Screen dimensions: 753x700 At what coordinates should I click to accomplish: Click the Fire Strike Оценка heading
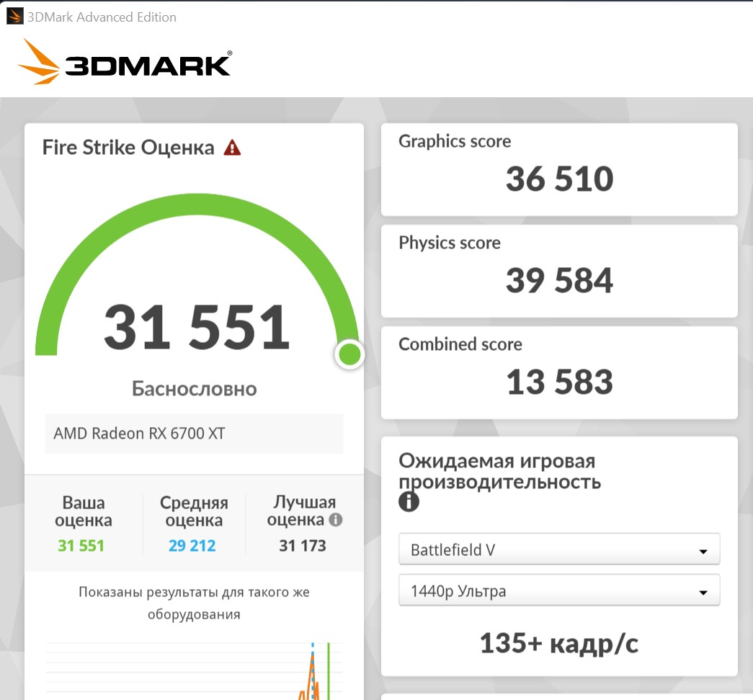click(128, 148)
